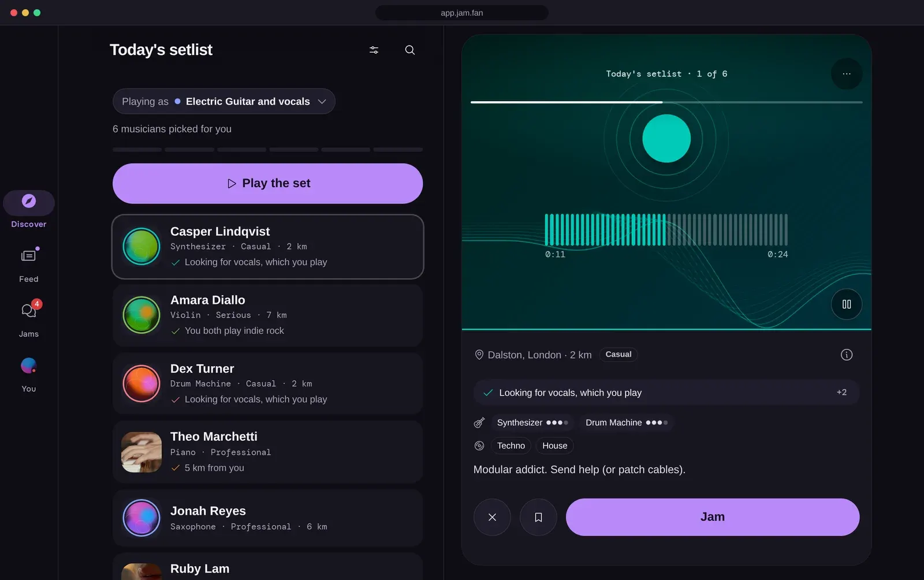Open Discover compass icon in sidebar
The image size is (924, 580).
tap(29, 203)
